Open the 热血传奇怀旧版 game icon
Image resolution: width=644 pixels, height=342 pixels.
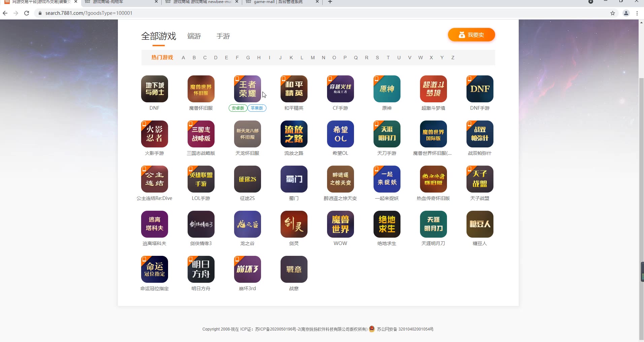pos(433,179)
